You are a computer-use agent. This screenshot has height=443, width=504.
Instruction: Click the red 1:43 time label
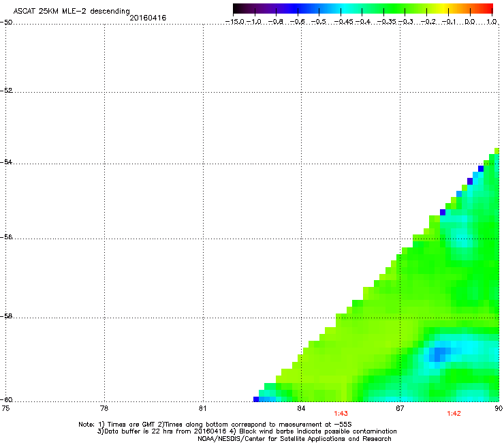coord(341,414)
